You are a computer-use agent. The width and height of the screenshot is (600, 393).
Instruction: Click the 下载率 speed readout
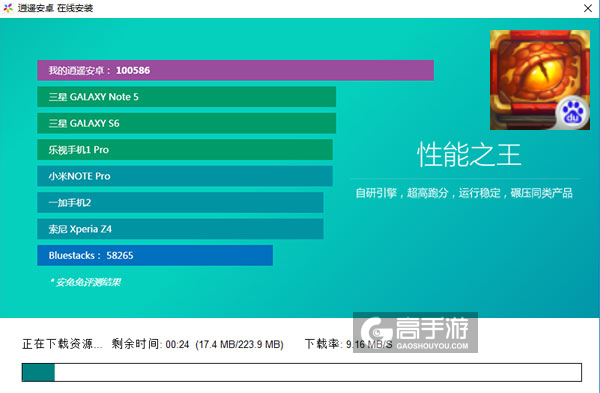pyautogui.click(x=348, y=344)
